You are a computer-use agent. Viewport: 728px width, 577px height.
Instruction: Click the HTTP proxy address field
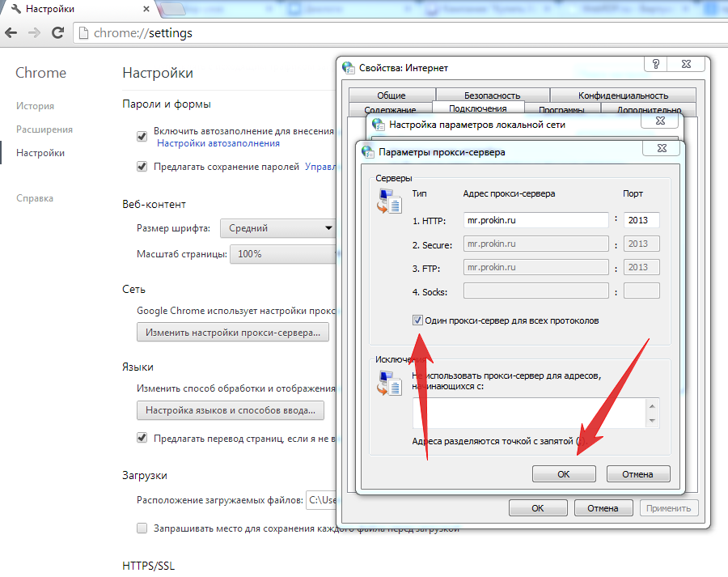tap(535, 220)
